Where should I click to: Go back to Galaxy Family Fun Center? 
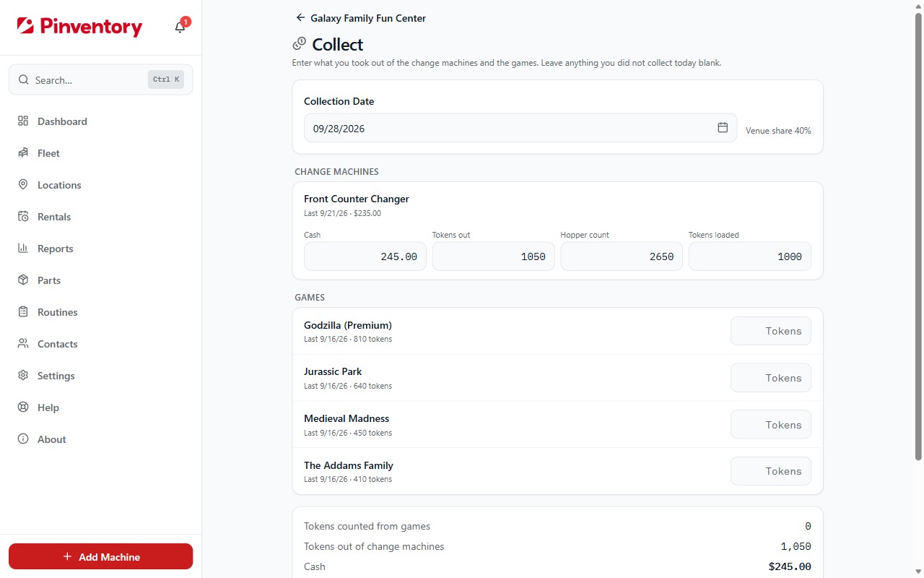[361, 18]
